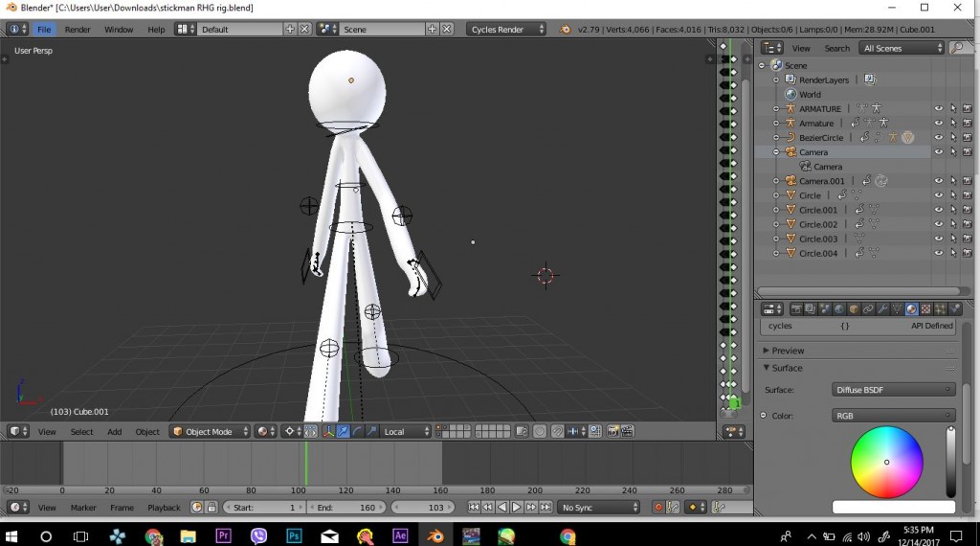Click the color wheel picker
This screenshot has height=546, width=980.
pos(886,463)
